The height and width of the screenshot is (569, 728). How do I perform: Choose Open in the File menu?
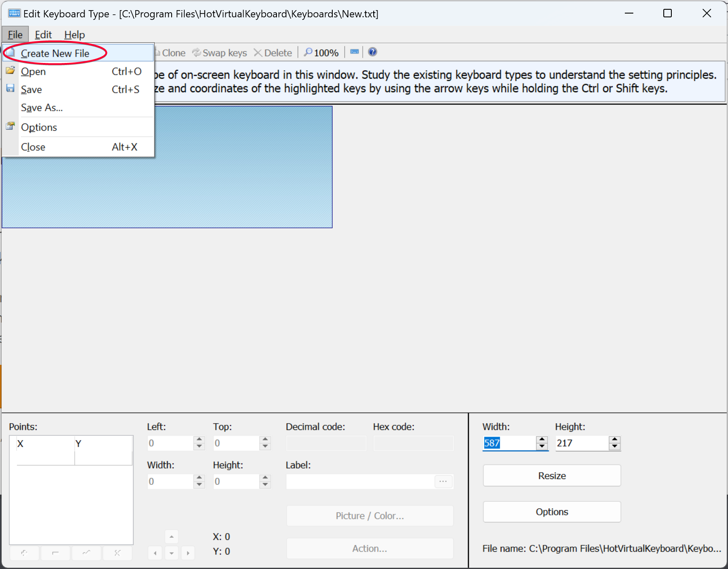coord(78,71)
